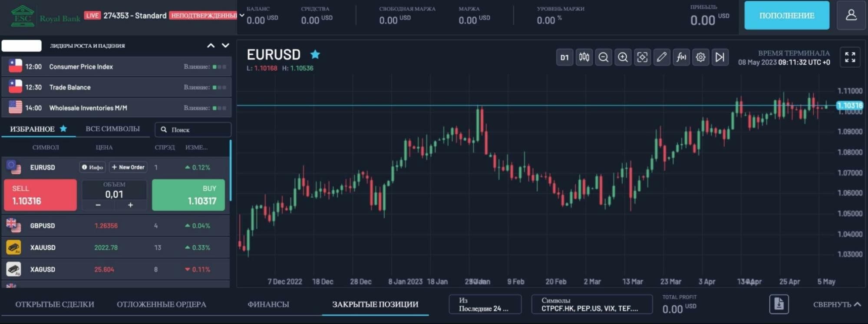
Task: Click the XAUUSD gold icon
Action: pos(13,248)
